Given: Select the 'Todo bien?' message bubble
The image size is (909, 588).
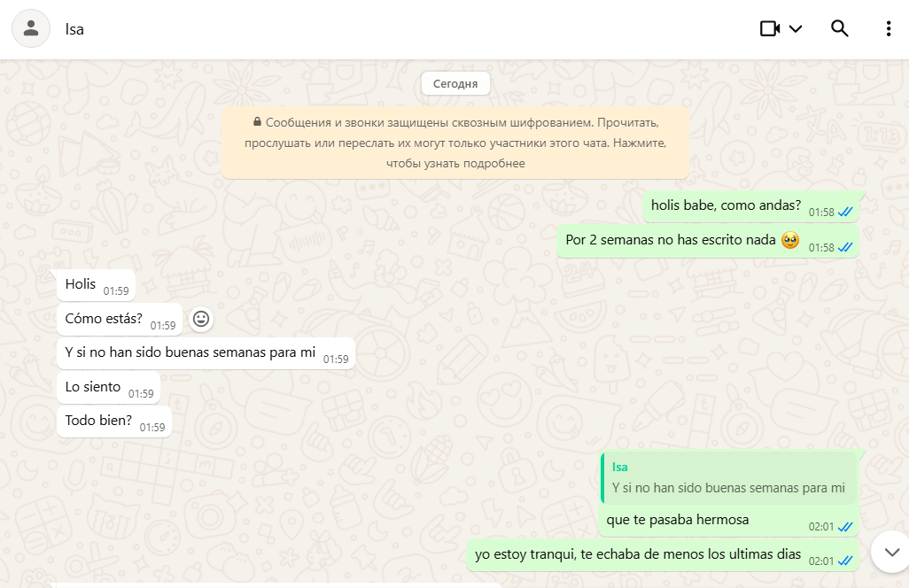Looking at the screenshot, I should [114, 422].
